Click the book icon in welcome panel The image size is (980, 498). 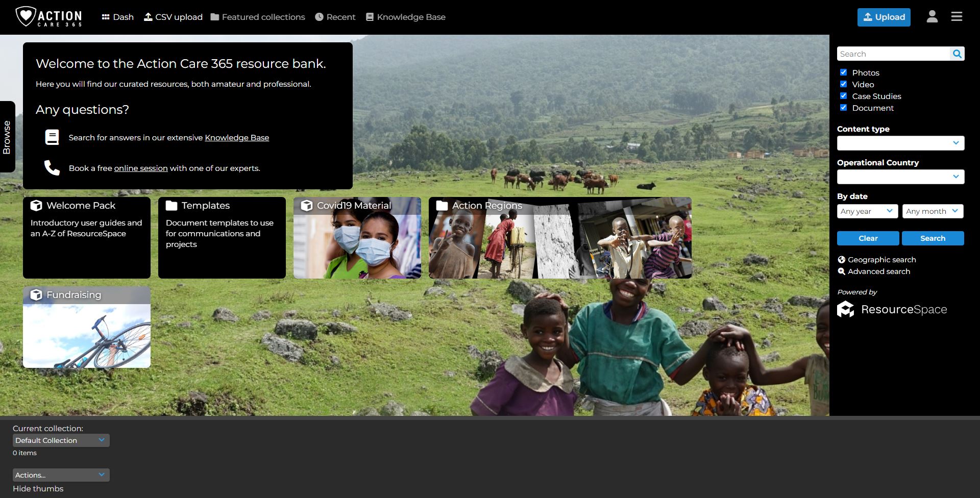point(52,137)
